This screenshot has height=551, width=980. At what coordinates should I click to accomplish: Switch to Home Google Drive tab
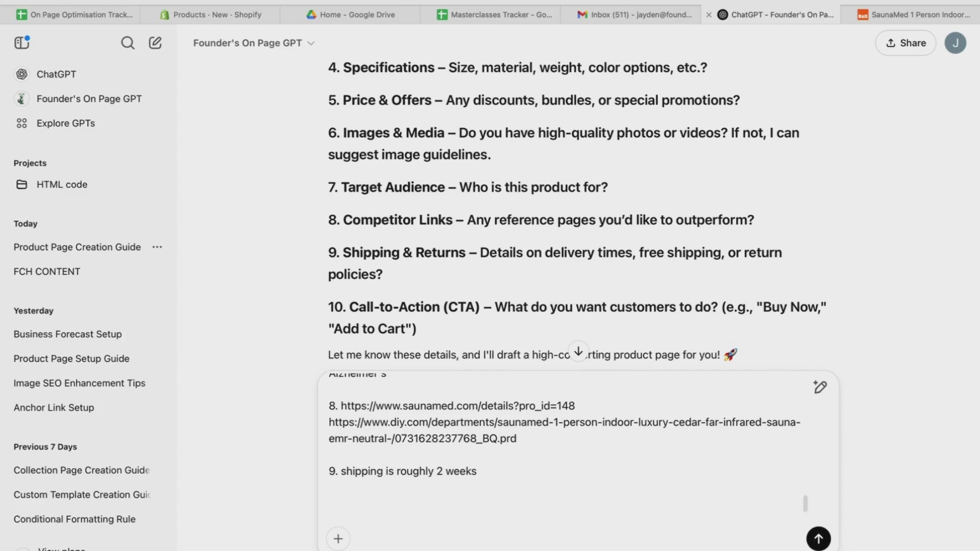pyautogui.click(x=357, y=15)
